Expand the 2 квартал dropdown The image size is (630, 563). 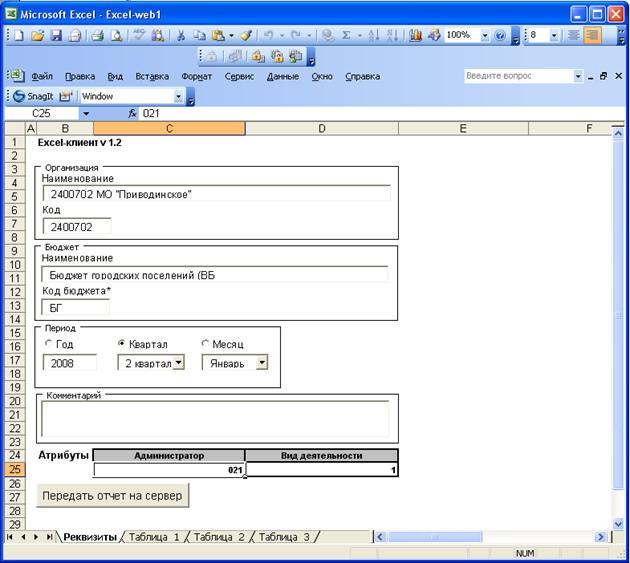click(x=178, y=363)
